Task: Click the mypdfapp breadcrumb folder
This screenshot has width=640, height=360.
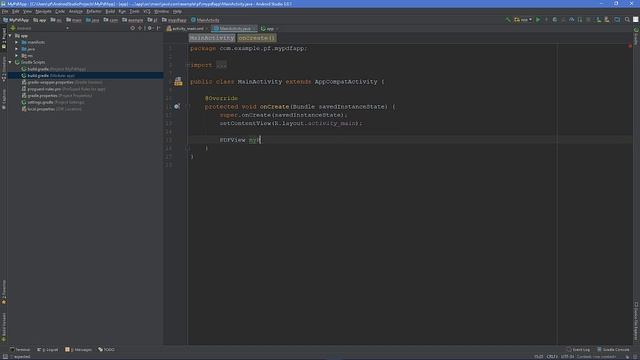Action: click(x=173, y=20)
